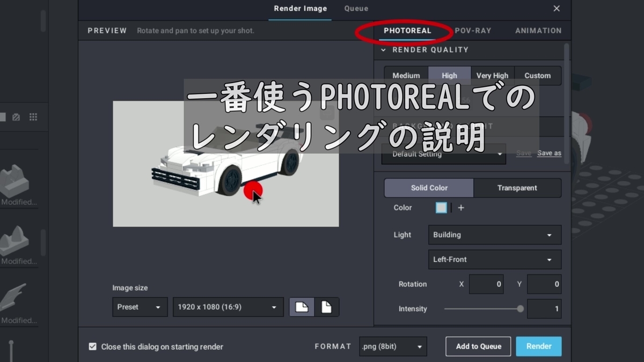The height and width of the screenshot is (362, 644).
Task: Open the background Color swatch
Action: 441,208
